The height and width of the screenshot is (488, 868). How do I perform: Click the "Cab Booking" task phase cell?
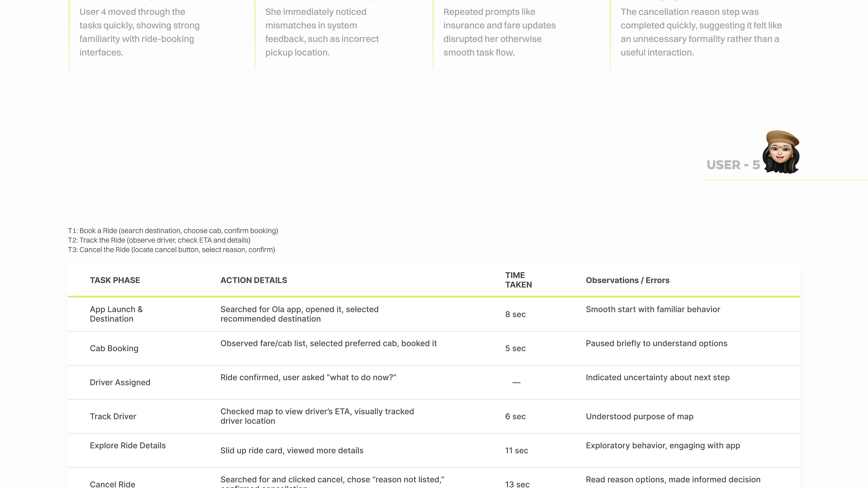click(114, 348)
